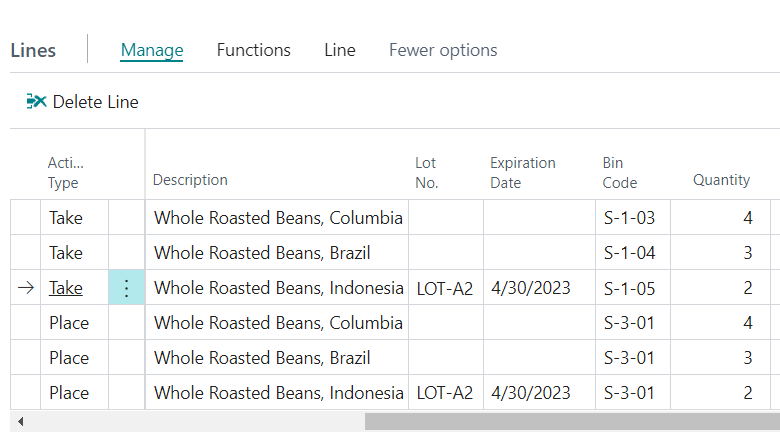Image resolution: width=780 pixels, height=440 pixels.
Task: Open the Quantity column header
Action: pos(721,180)
